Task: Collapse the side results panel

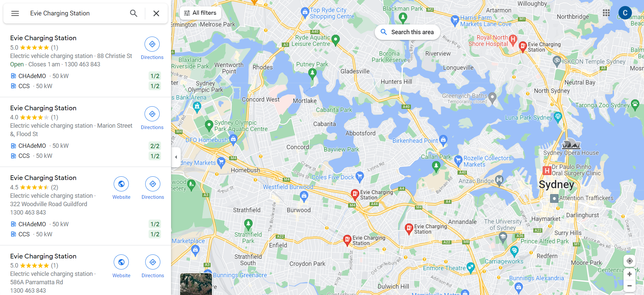Action: pyautogui.click(x=176, y=157)
